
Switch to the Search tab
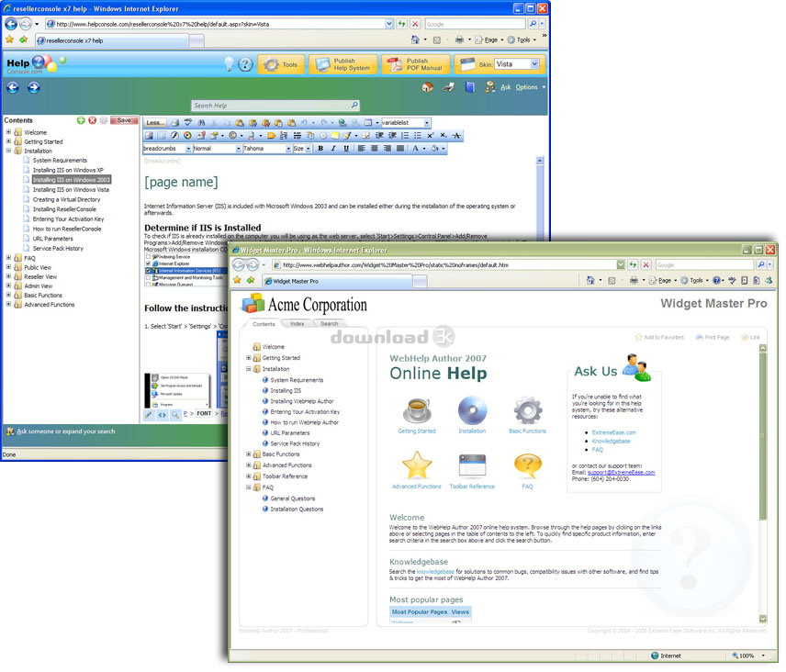[329, 323]
